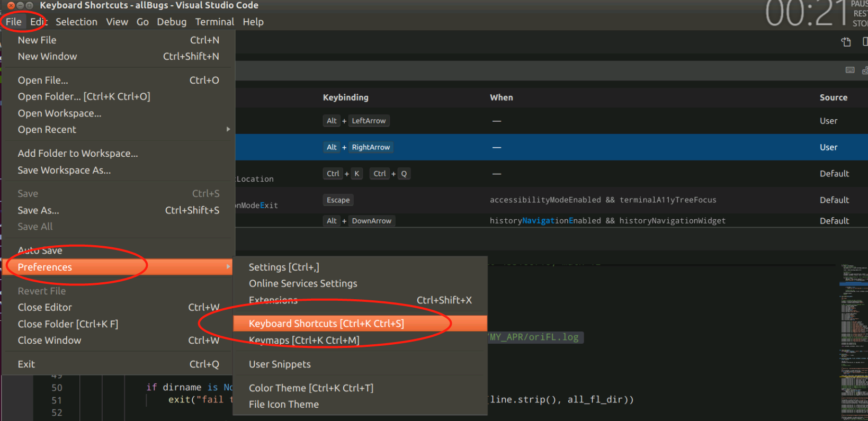Expand the Preferences submenu arrow
Image resolution: width=868 pixels, height=421 pixels.
coord(228,266)
